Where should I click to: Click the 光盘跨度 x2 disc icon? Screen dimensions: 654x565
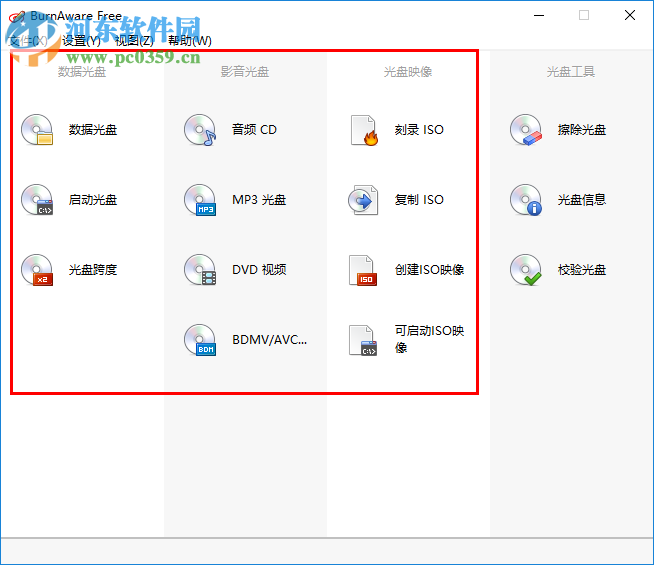(x=37, y=270)
